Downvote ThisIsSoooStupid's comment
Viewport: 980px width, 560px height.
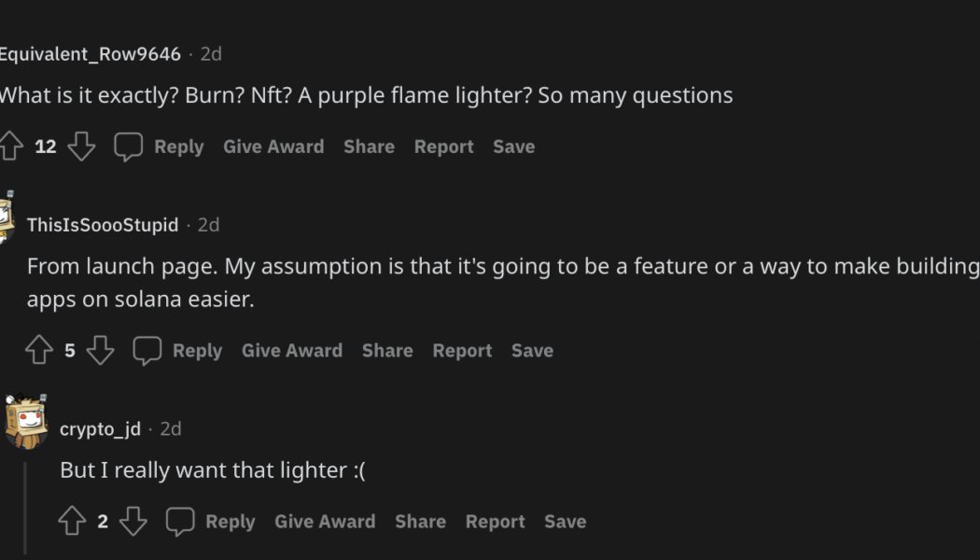pyautogui.click(x=101, y=351)
